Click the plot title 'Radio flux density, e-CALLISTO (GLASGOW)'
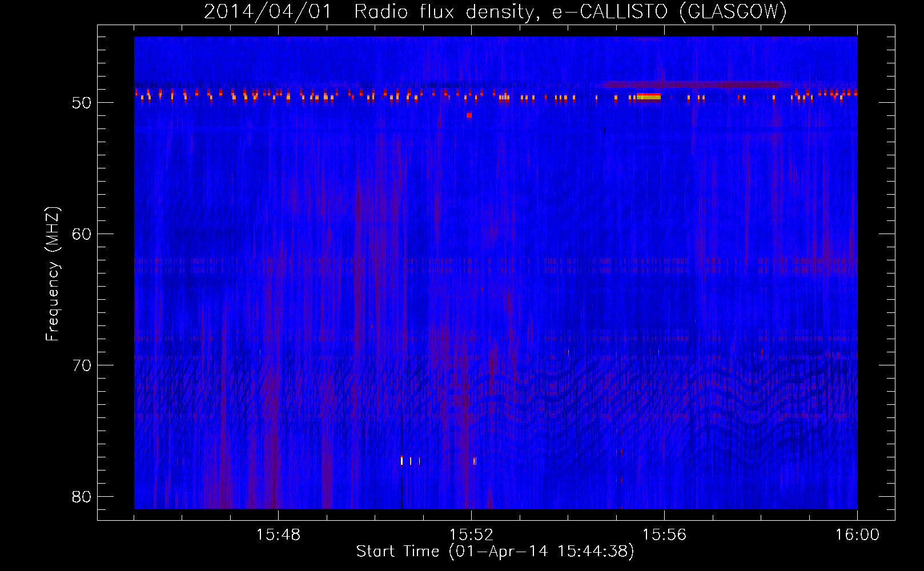 tap(571, 11)
